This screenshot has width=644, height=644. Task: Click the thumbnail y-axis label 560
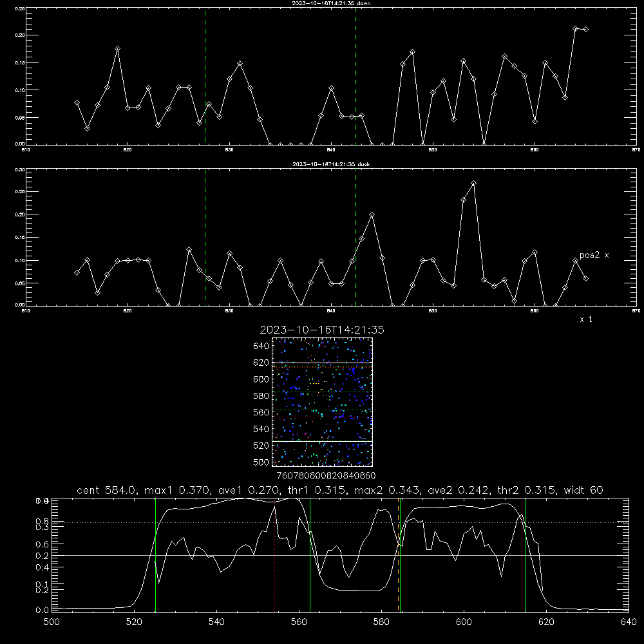point(261,412)
